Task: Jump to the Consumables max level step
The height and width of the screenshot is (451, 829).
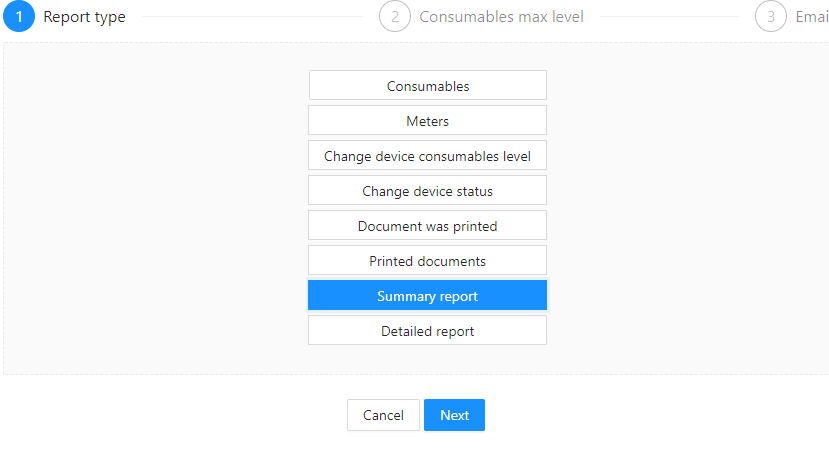Action: pyautogui.click(x=501, y=17)
